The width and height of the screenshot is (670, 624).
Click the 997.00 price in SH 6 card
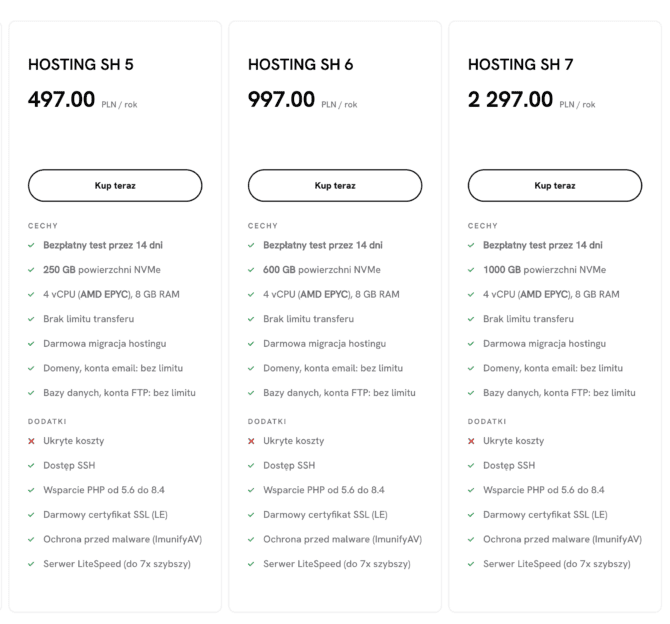tap(281, 100)
